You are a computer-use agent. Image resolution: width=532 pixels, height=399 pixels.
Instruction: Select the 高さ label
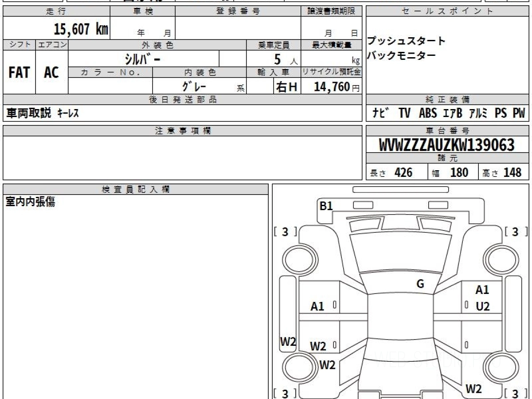490,173
